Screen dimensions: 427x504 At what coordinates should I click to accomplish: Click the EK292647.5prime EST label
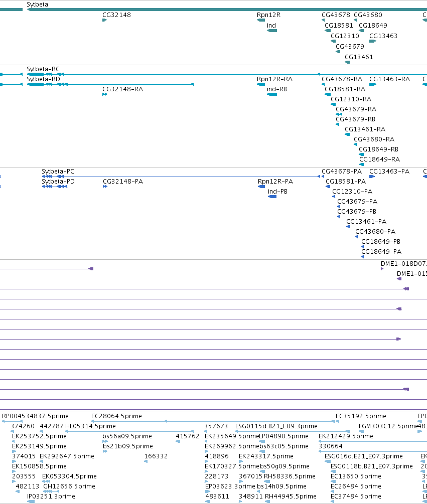(67, 456)
